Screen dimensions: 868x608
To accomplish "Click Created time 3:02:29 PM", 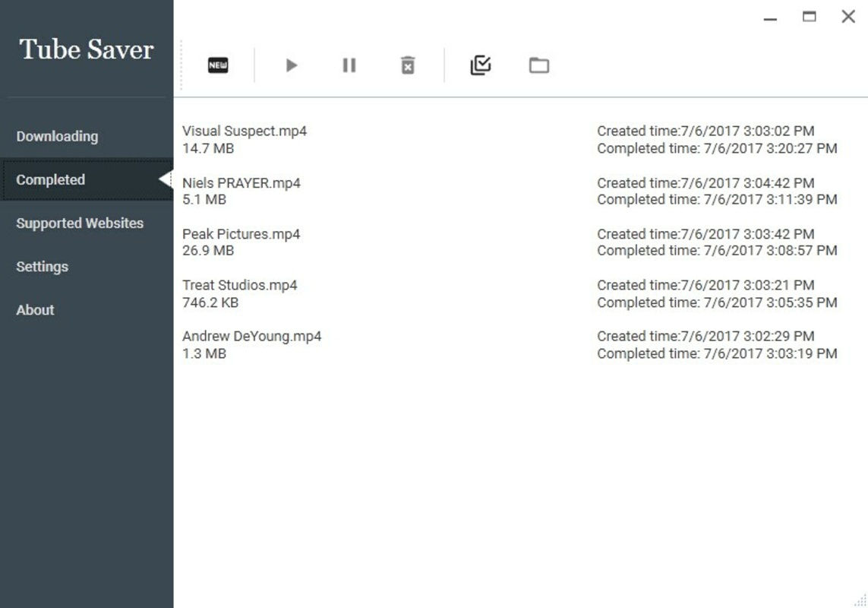I will pyautogui.click(x=705, y=337).
